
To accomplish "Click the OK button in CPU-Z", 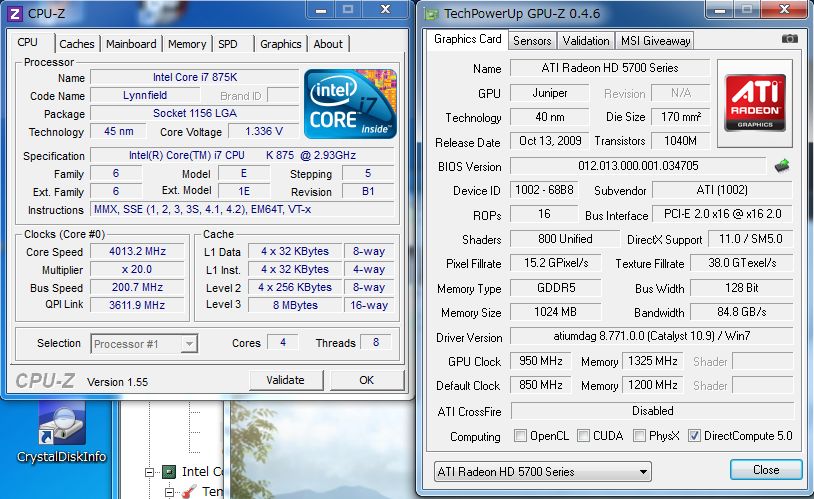I will tap(367, 380).
